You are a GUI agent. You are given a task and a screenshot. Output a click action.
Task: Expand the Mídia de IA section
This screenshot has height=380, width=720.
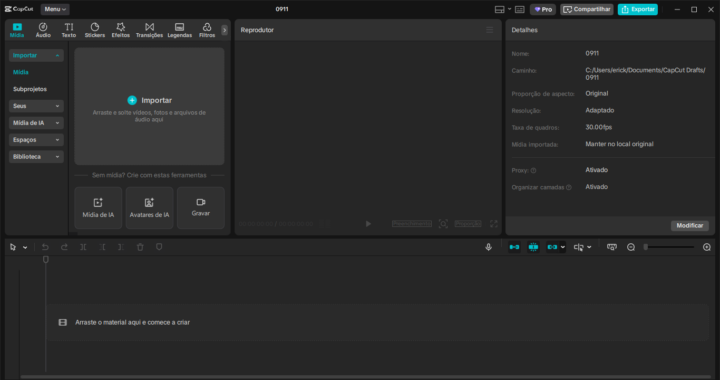tap(36, 123)
